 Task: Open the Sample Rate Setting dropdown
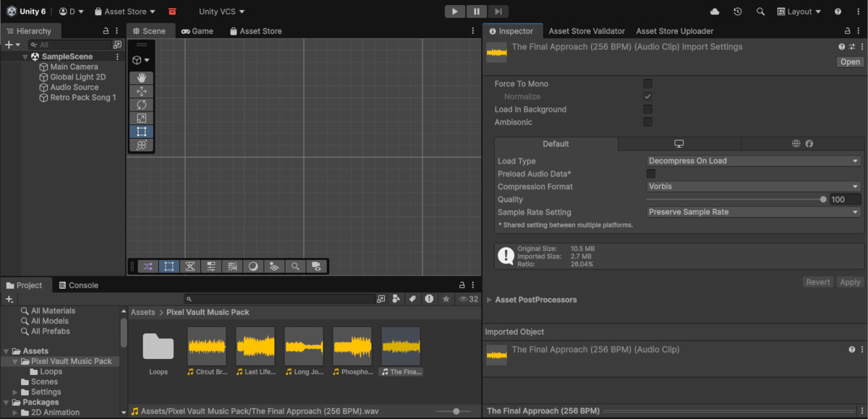754,212
